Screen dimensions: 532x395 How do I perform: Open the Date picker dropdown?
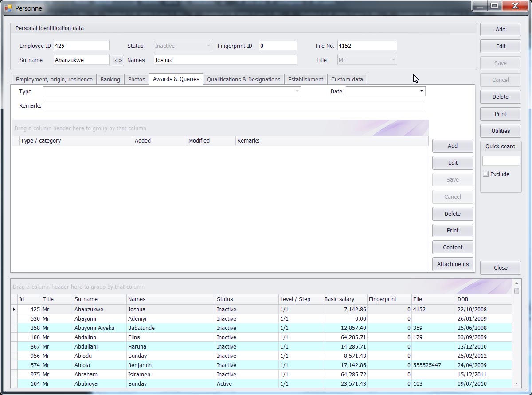pos(421,91)
